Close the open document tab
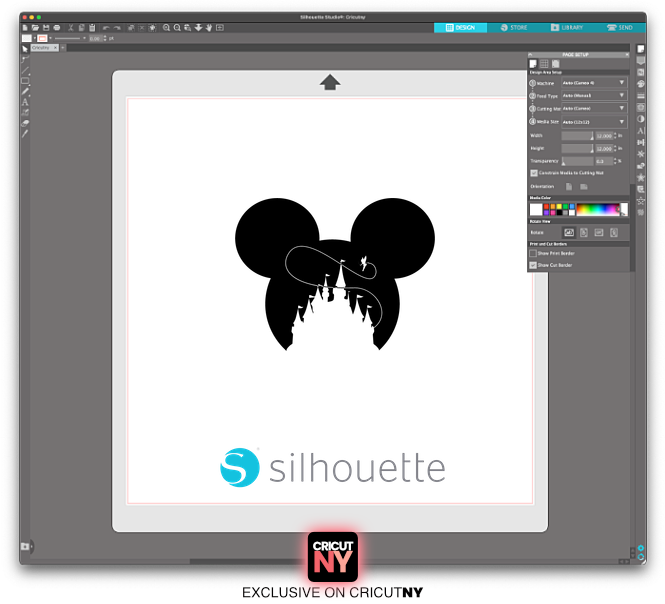 click(x=56, y=48)
